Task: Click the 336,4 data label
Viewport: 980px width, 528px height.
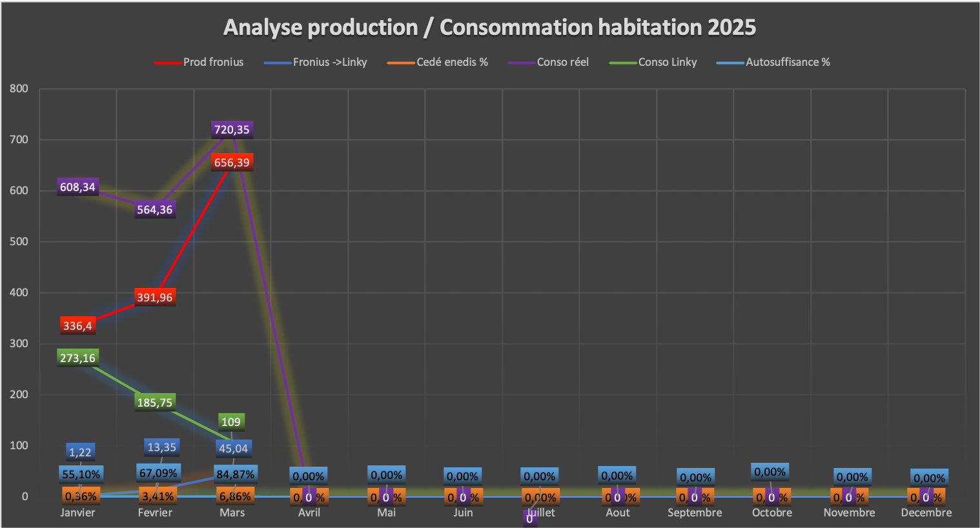Action: click(77, 326)
